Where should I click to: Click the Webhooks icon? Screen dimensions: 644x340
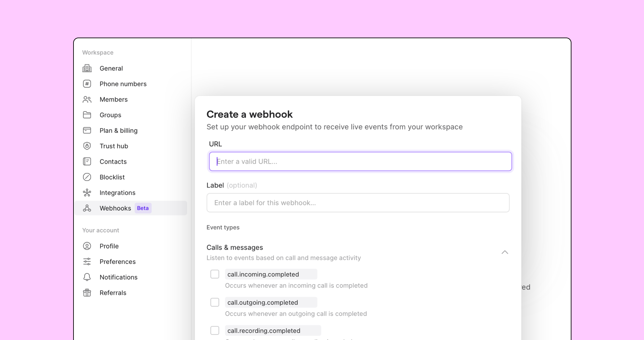click(87, 208)
